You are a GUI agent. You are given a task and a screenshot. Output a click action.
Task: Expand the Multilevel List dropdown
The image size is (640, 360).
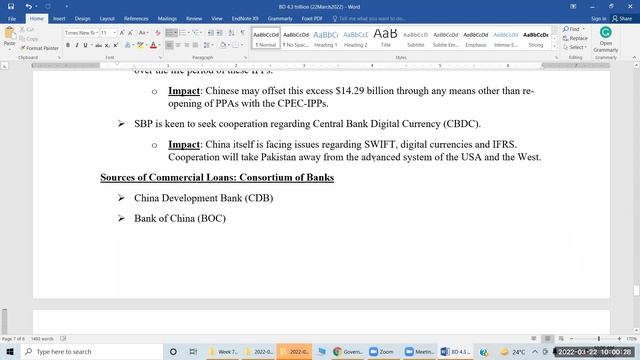tap(201, 33)
